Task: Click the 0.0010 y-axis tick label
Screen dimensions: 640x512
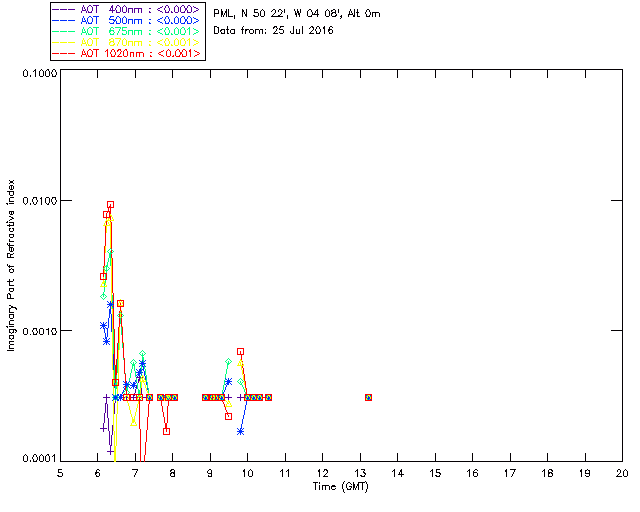Action: click(40, 331)
